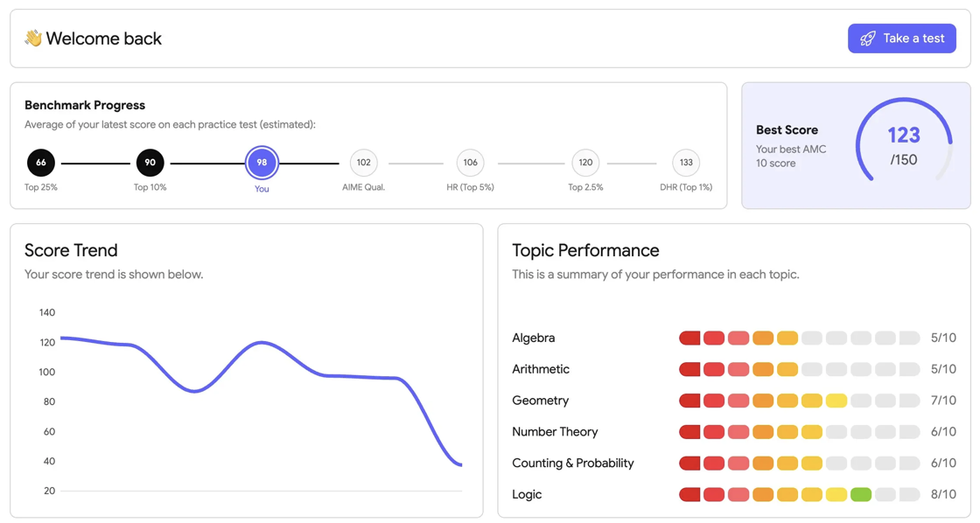Click the rocket icon in Take a test
980x523 pixels.
(x=867, y=38)
